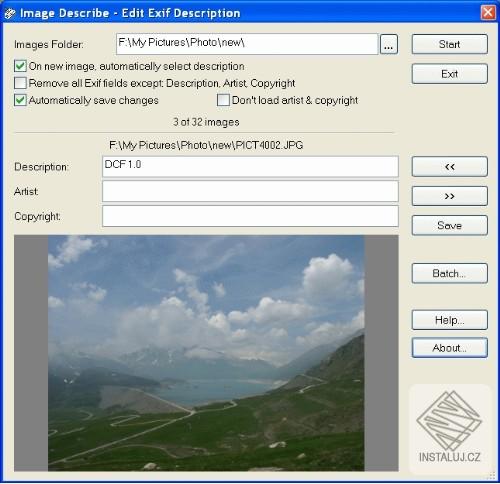Click the Exit button
This screenshot has height=484, width=500.
[x=449, y=74]
